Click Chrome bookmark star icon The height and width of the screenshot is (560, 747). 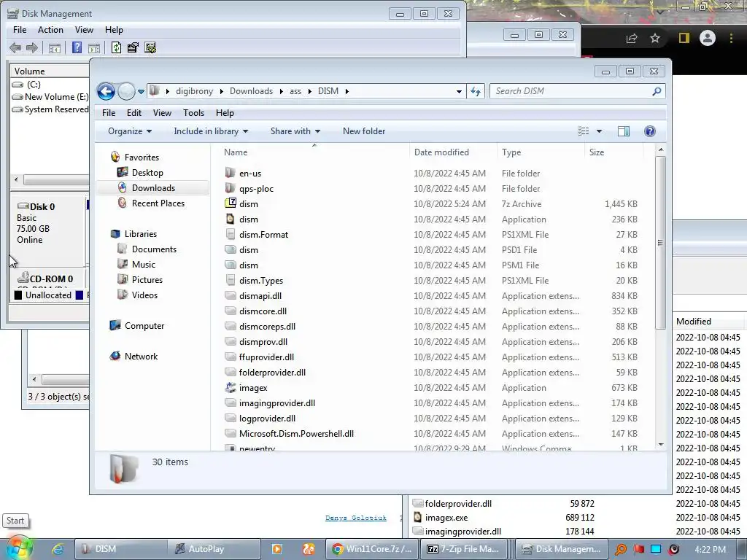[655, 38]
